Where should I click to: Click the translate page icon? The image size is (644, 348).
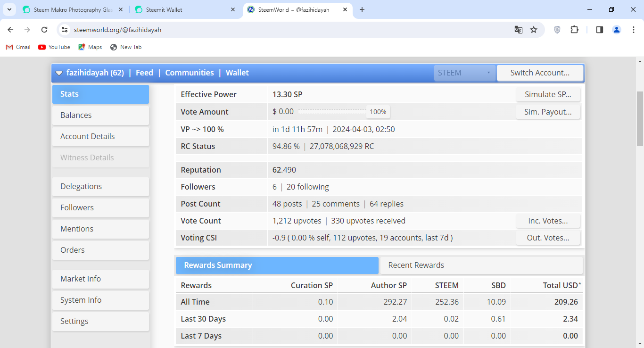pos(519,30)
